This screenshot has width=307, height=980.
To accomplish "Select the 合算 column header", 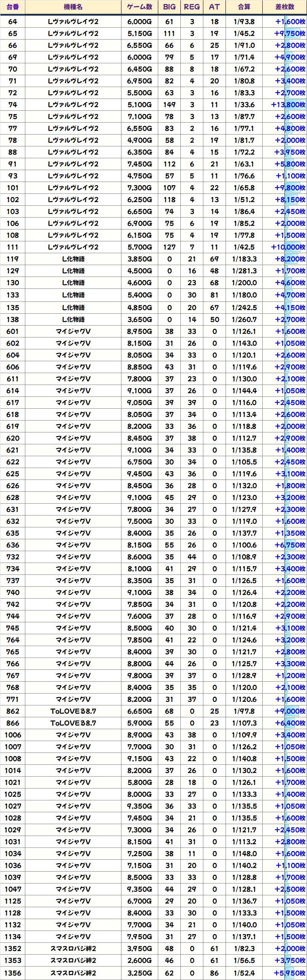I will tap(244, 7).
